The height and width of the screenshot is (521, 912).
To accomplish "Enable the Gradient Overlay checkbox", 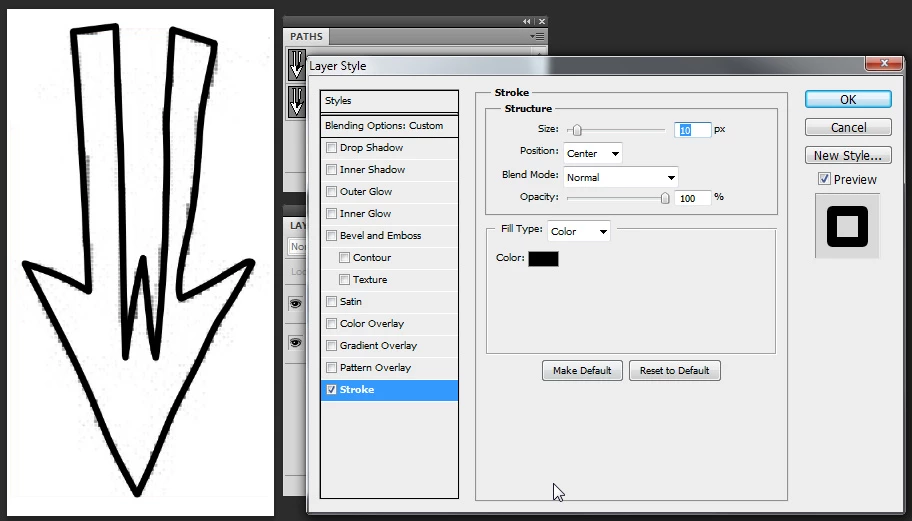I will tap(332, 346).
